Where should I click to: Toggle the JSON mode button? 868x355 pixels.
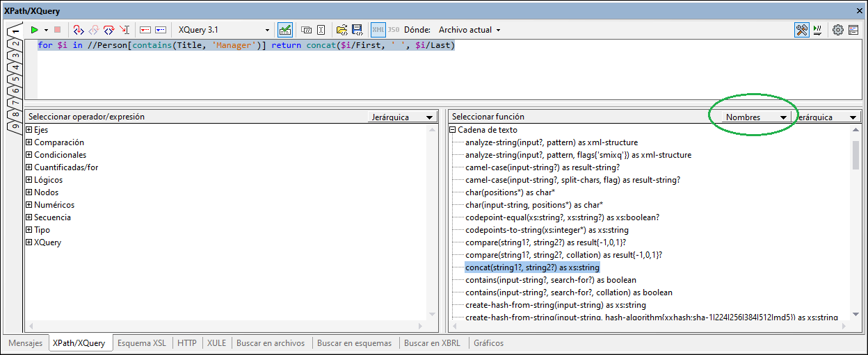[x=393, y=30]
